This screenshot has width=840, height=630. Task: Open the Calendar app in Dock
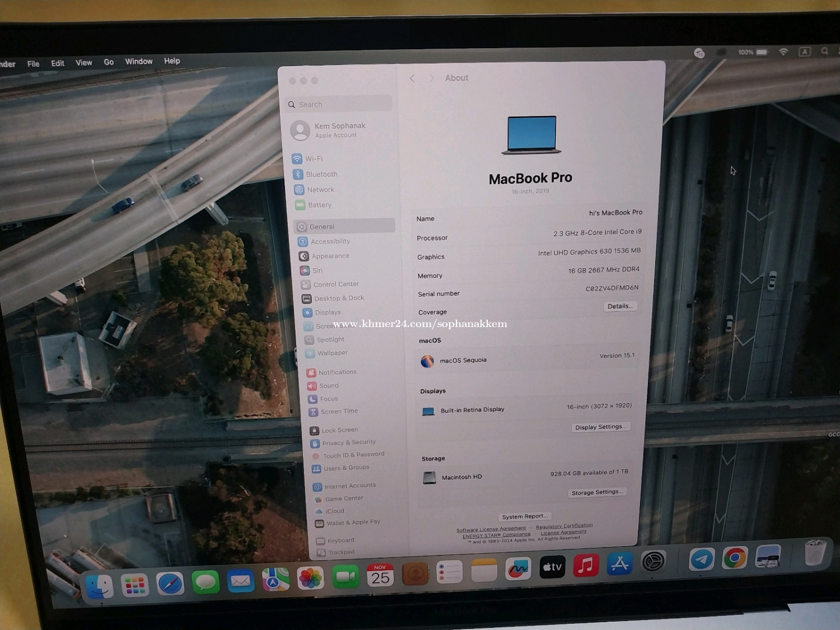(x=380, y=576)
